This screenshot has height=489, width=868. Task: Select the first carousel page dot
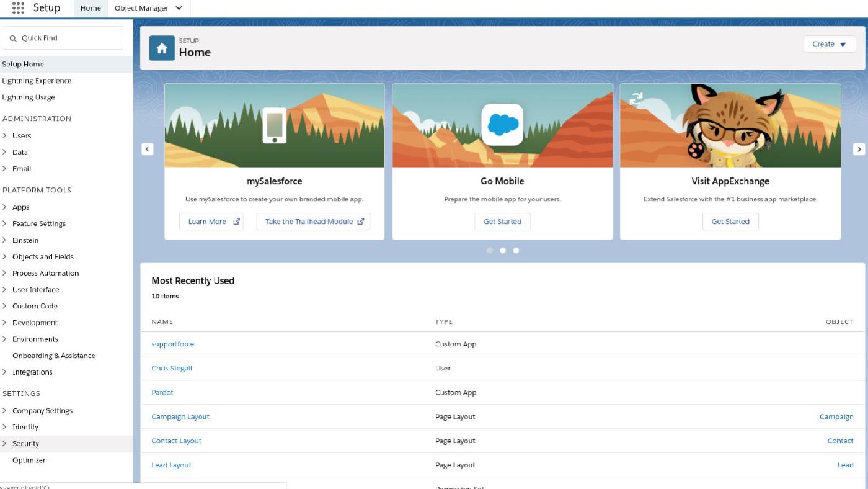[x=490, y=251]
